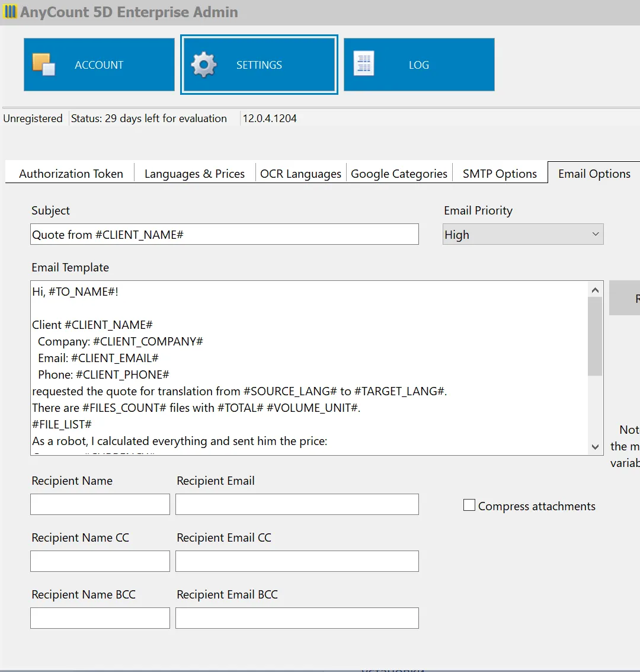
Task: Click the 'Hi, #TO_NAME#!' line in template
Action: click(75, 292)
